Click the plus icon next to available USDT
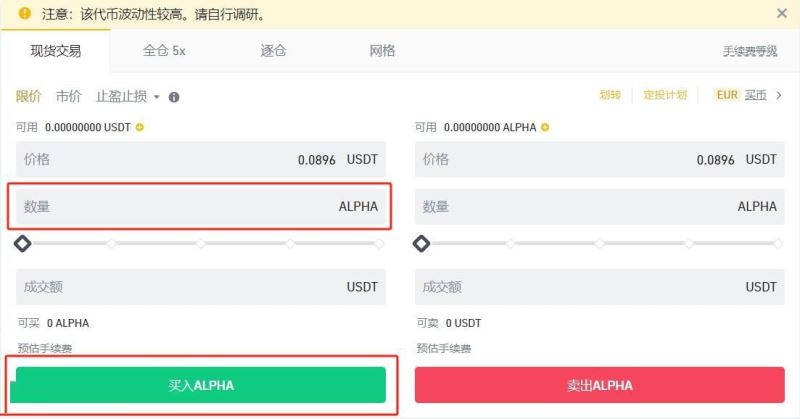800x419 pixels. click(140, 127)
